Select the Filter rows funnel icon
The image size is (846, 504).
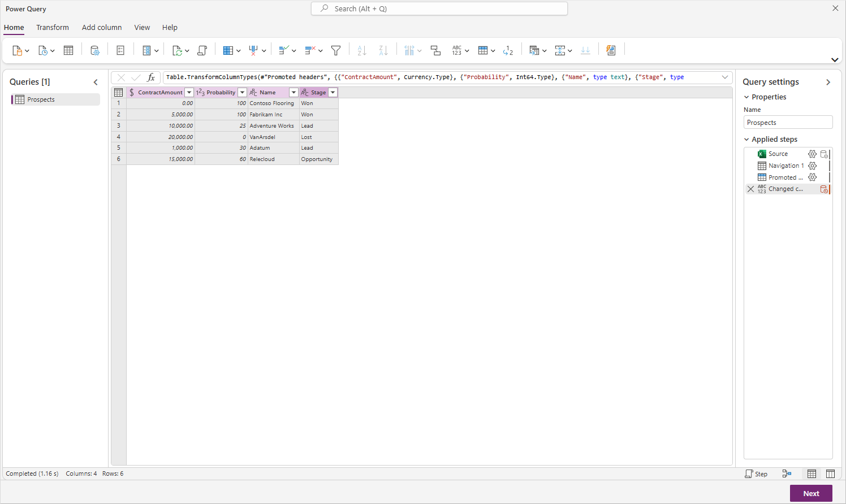336,50
